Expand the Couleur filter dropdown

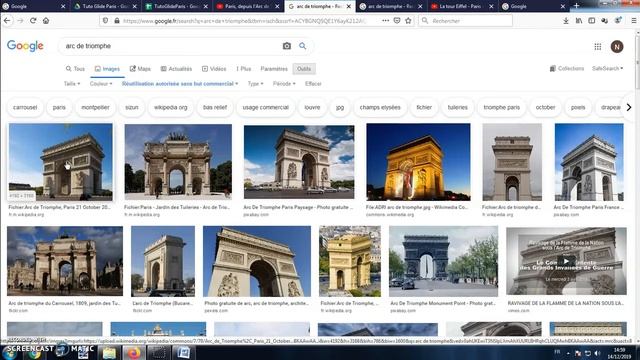pyautogui.click(x=101, y=84)
